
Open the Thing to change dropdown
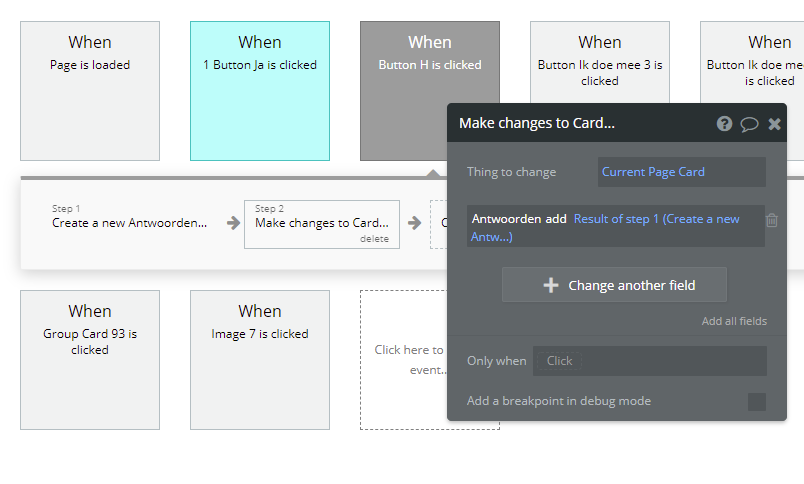(x=681, y=172)
